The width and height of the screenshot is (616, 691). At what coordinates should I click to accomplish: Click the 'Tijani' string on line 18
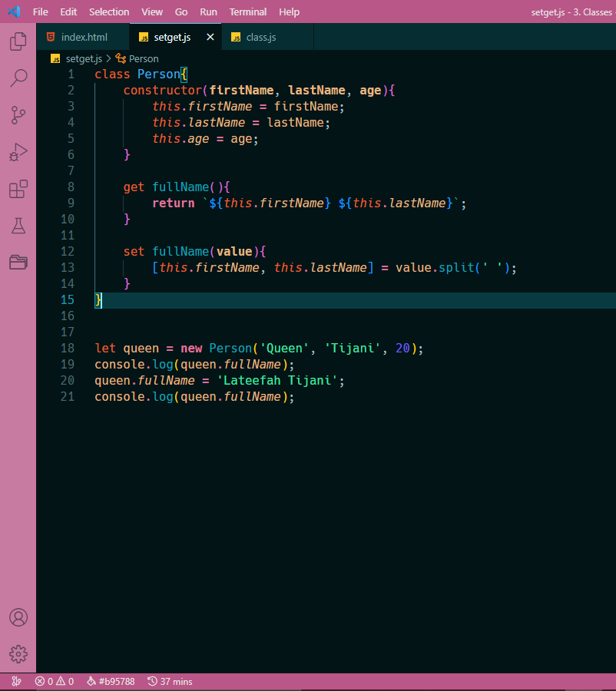353,348
